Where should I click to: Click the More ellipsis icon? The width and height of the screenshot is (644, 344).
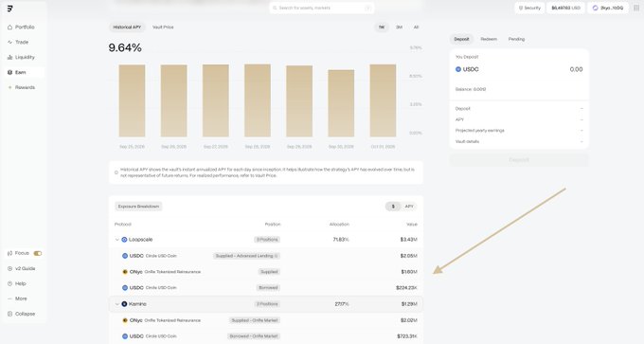click(x=9, y=299)
